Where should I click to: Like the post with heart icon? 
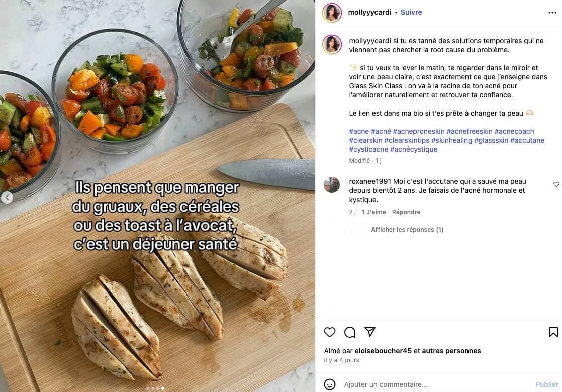330,332
